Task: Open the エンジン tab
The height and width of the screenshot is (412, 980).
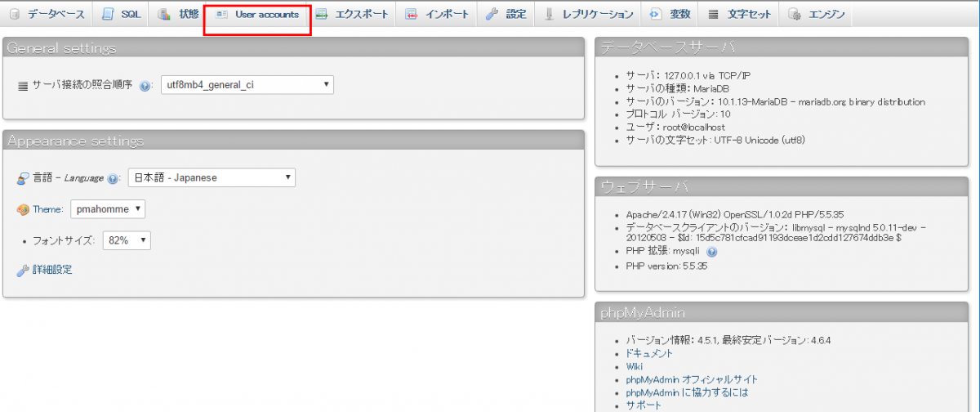Action: pos(817,14)
